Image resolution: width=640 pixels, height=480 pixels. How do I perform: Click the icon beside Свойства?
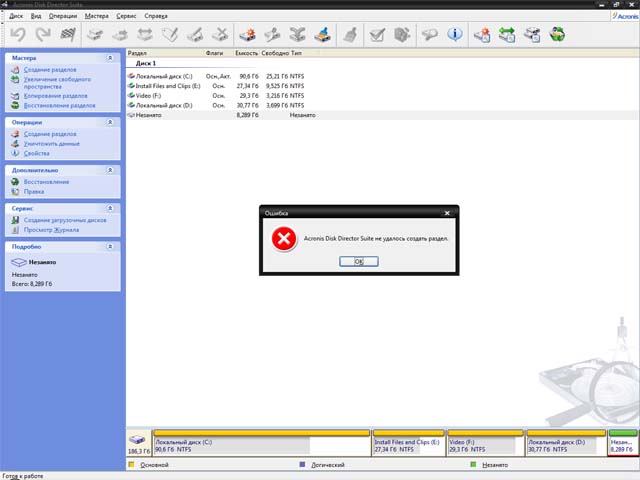15,153
